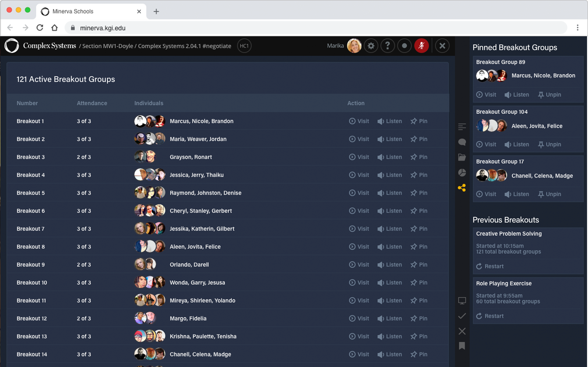588x367 pixels.
Task: Restart the Creative Problem Solving breakout
Action: click(490, 266)
